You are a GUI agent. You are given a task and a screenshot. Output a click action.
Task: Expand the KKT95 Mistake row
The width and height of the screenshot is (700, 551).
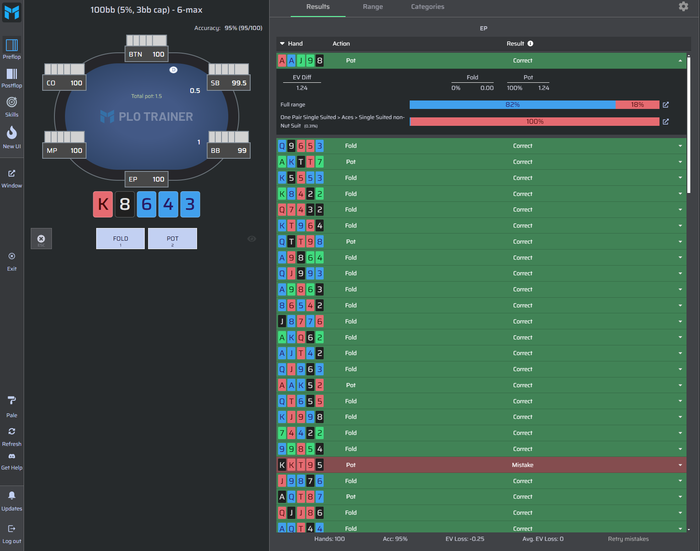click(x=680, y=465)
